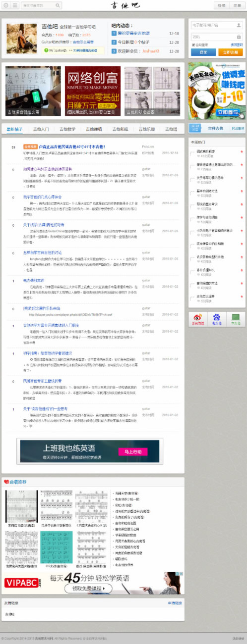Click the round icon at top-left of header
Screen dimensions: 247x644
[x=5, y=5]
